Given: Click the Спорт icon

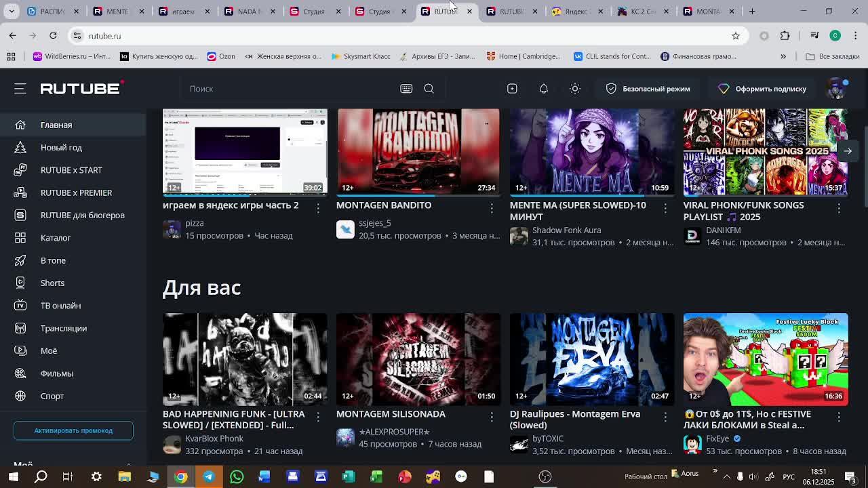Looking at the screenshot, I should pyautogui.click(x=20, y=396).
